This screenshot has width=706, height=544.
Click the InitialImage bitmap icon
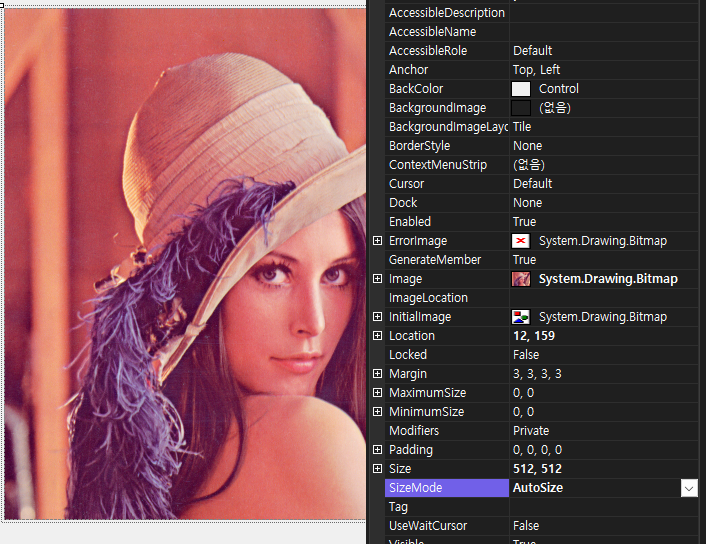[520, 317]
